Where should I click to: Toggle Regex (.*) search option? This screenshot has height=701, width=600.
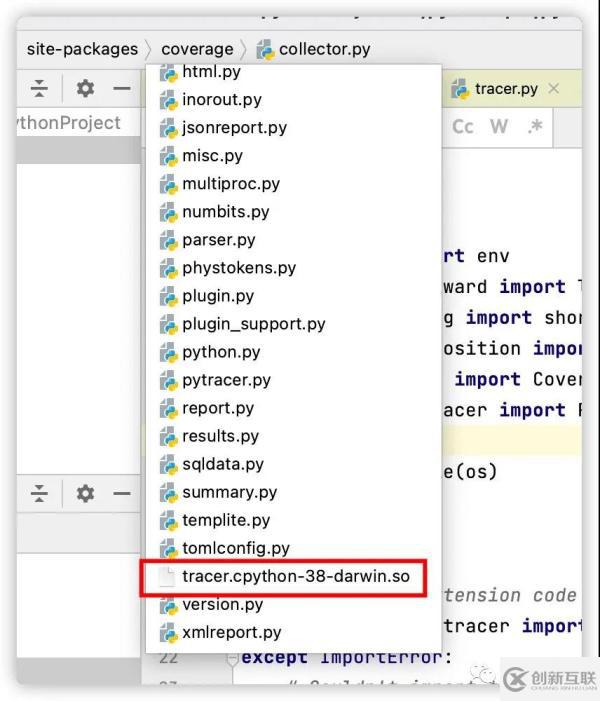point(535,127)
